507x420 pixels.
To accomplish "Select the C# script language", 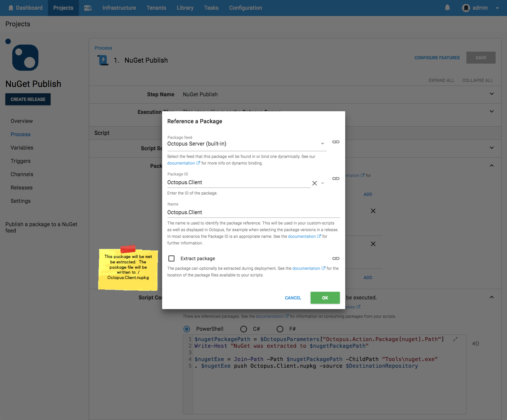I will (x=244, y=329).
